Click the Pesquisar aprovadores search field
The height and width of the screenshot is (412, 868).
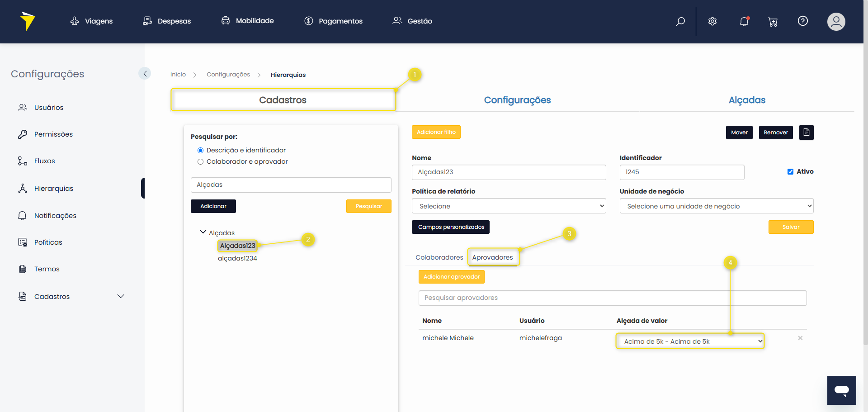pyautogui.click(x=612, y=298)
